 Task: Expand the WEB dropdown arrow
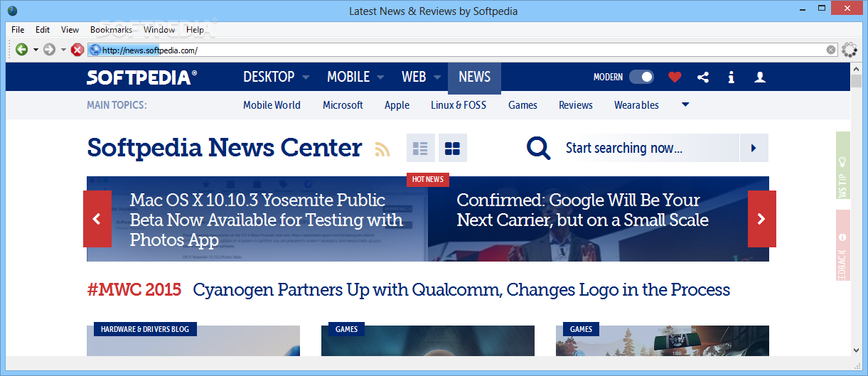436,77
